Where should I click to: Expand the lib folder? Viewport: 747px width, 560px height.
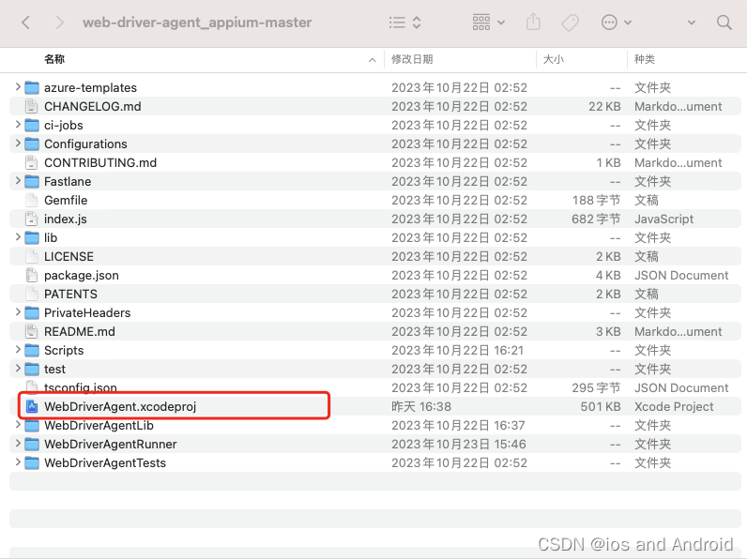(18, 236)
